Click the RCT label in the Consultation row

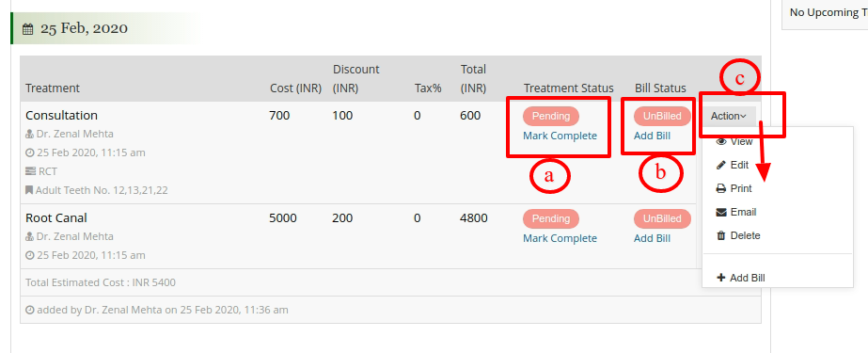(48, 171)
